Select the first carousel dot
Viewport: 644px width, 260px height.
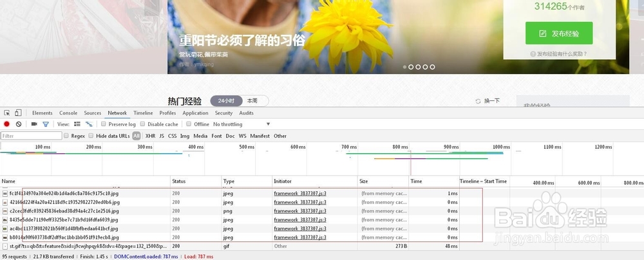pos(404,67)
